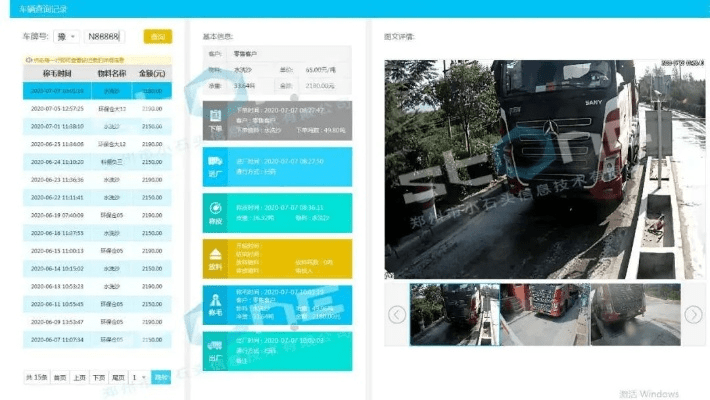Screen dimensions: 710x400
Task: Jump to 尾页 last page
Action: (118, 377)
